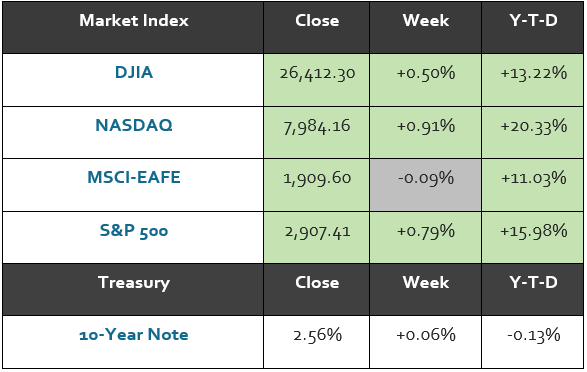Click the Market Index header cell
The image size is (587, 372).
coord(133,28)
